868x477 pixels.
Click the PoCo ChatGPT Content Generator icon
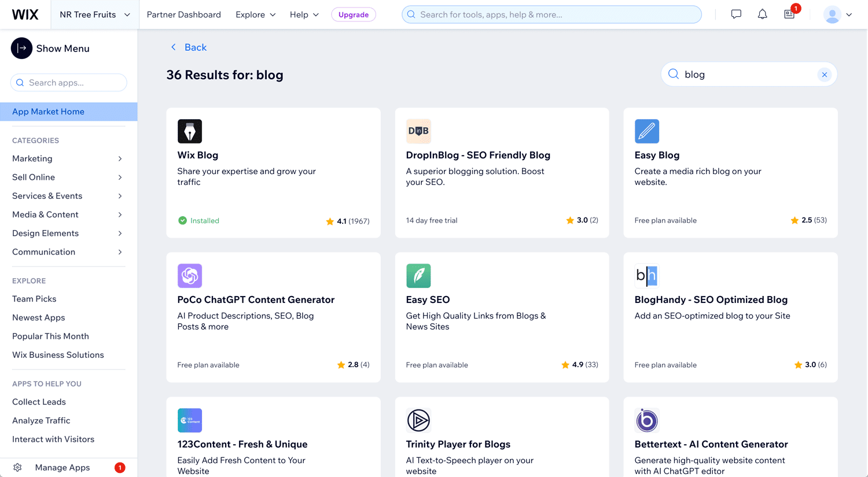pos(190,276)
